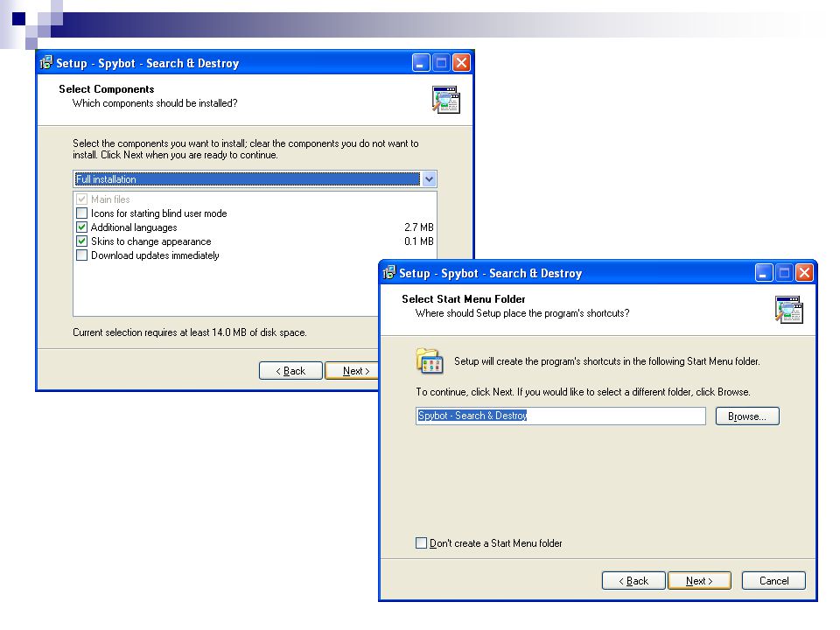Click the wizard image in Select Start Menu Folder header
Screen dimensions: 840x630
[788, 310]
